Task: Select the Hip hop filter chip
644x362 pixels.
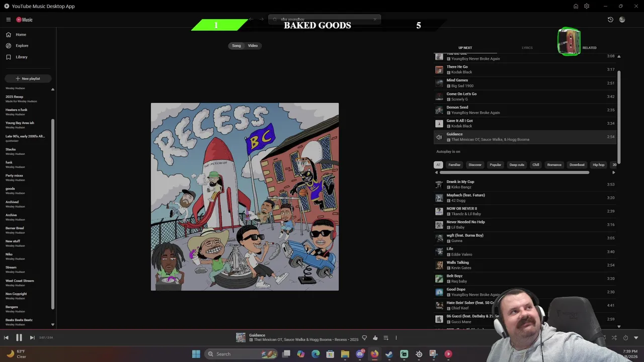Action: pos(598,165)
